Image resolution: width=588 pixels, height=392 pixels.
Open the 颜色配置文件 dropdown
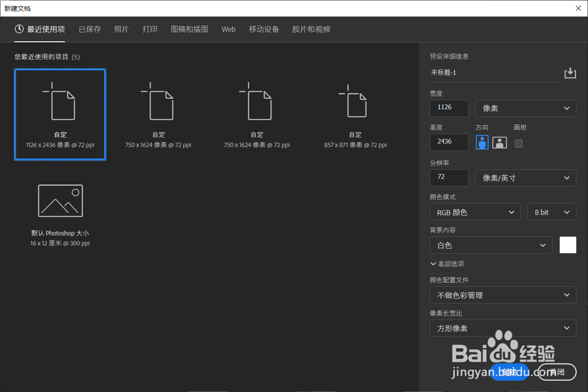(x=503, y=295)
